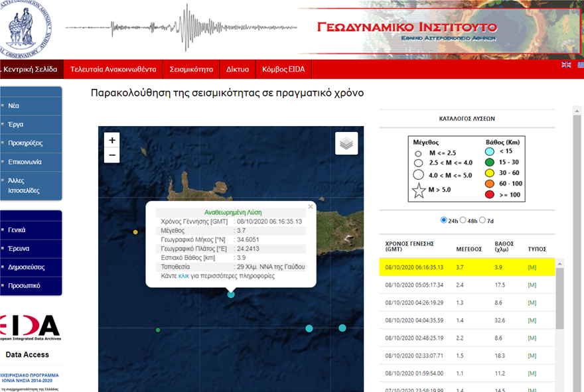Select the 7d time range radio
The width and height of the screenshot is (584, 392).
click(482, 220)
